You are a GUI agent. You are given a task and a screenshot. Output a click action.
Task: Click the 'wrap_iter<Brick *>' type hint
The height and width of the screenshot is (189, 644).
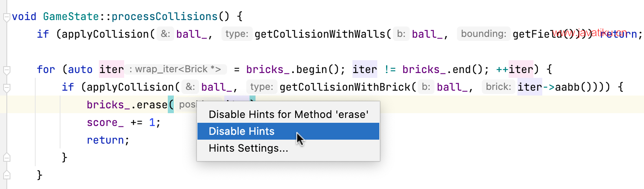pos(175,69)
